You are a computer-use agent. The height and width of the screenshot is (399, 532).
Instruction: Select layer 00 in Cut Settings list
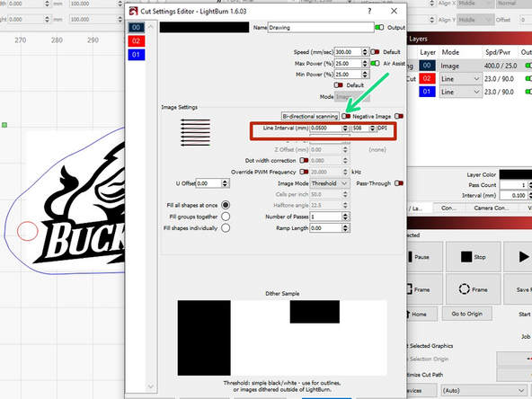pos(136,28)
